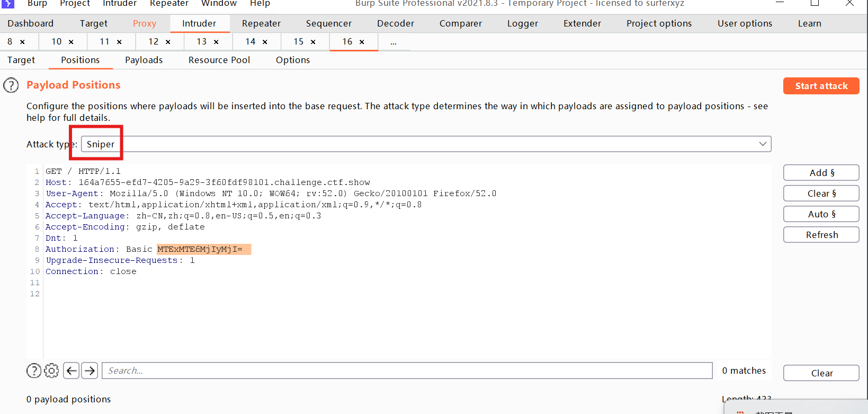
Task: Click the Refresh button
Action: click(x=821, y=235)
